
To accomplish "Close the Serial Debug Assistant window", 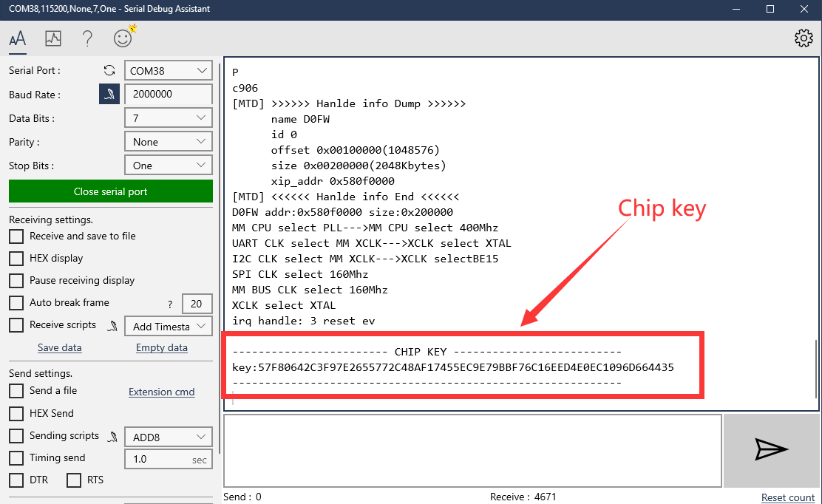I will pos(804,9).
